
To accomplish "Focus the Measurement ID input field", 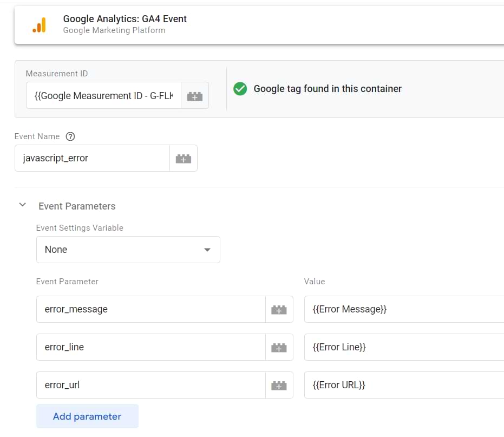I will pos(103,96).
